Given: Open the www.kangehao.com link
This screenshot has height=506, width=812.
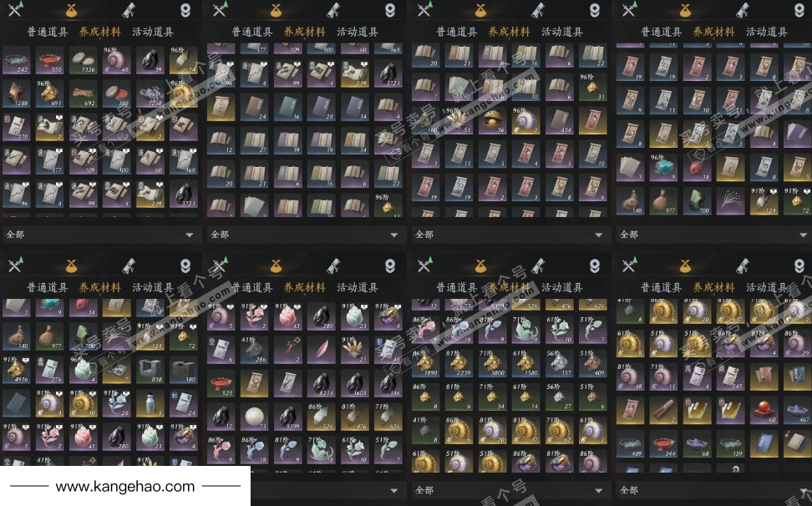Looking at the screenshot, I should (x=124, y=486).
